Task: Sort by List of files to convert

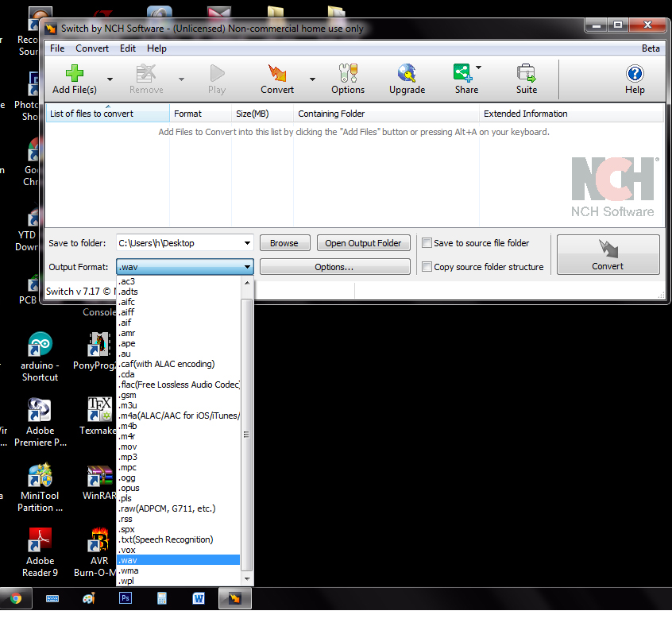Action: [107, 114]
